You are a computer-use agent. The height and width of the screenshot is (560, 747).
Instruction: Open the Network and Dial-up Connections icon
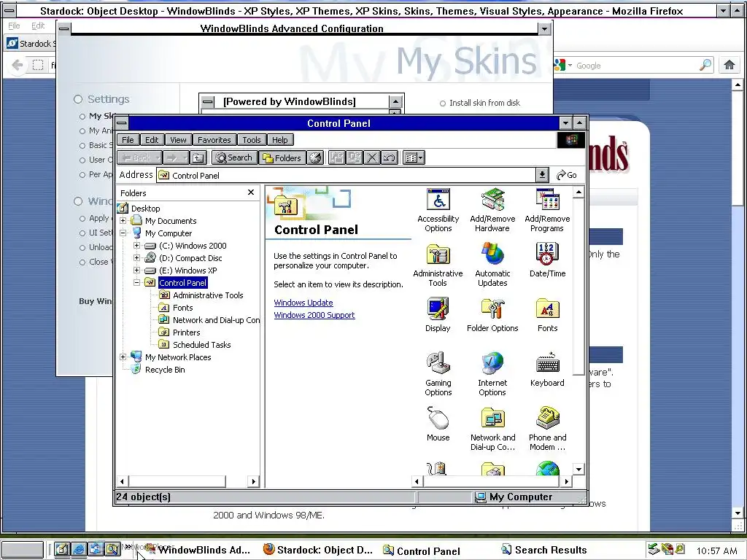(x=492, y=429)
